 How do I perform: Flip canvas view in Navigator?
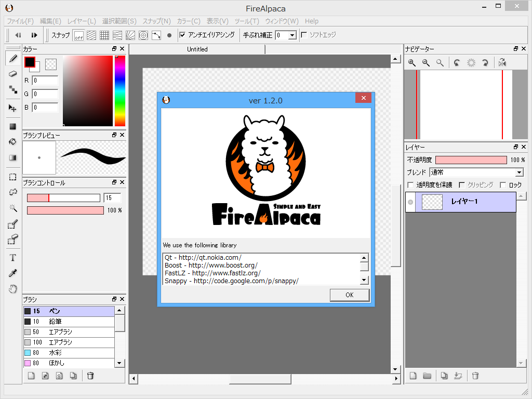502,63
